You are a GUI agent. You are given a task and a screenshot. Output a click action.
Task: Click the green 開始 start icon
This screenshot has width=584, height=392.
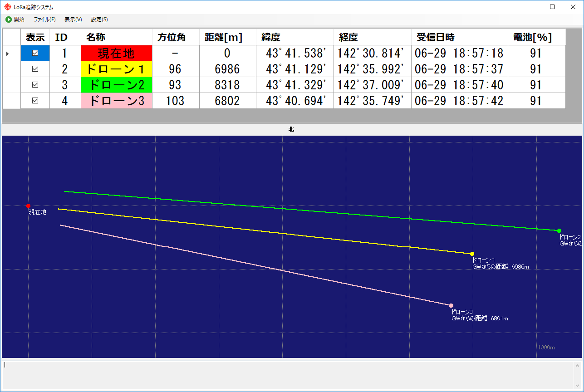[x=9, y=20]
